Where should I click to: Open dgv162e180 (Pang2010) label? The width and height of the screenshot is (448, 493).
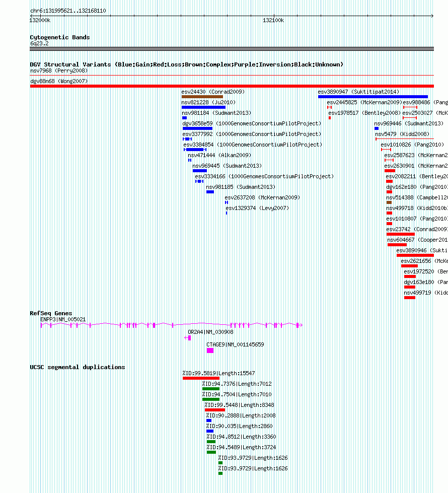tap(417, 187)
